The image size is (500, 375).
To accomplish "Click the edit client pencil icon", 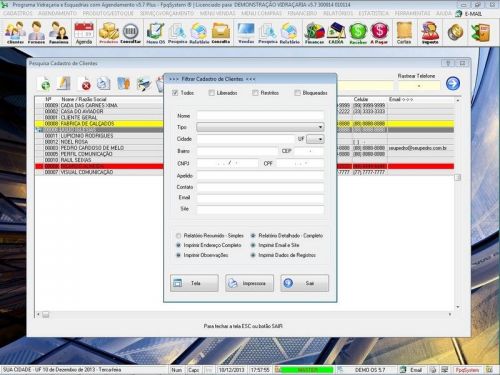I will click(x=64, y=83).
